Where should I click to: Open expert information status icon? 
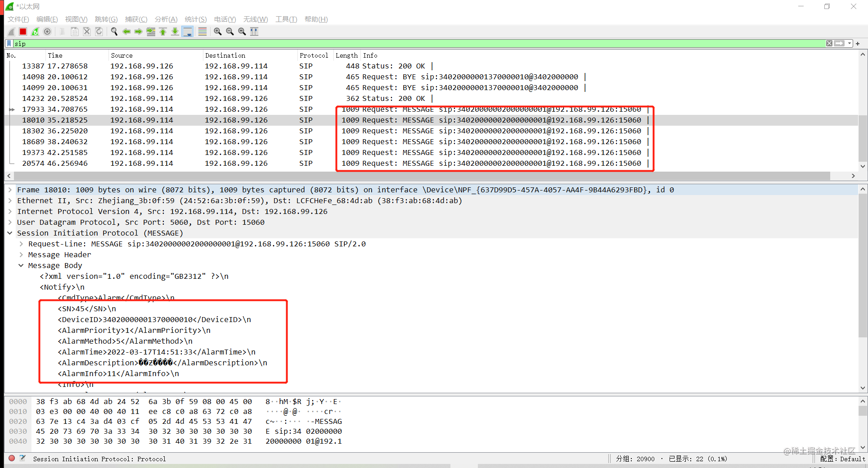click(12, 458)
